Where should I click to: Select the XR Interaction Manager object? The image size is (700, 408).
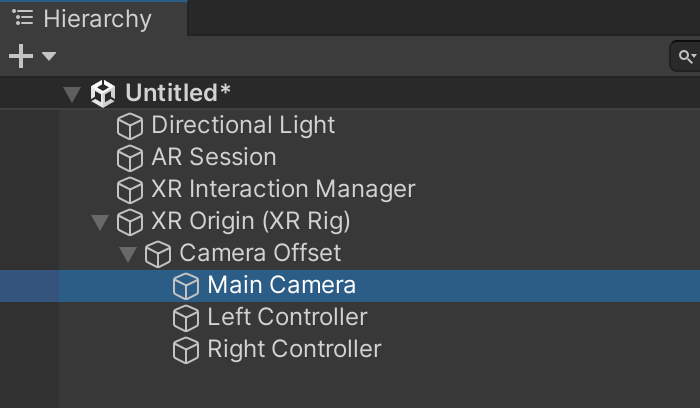(283, 190)
